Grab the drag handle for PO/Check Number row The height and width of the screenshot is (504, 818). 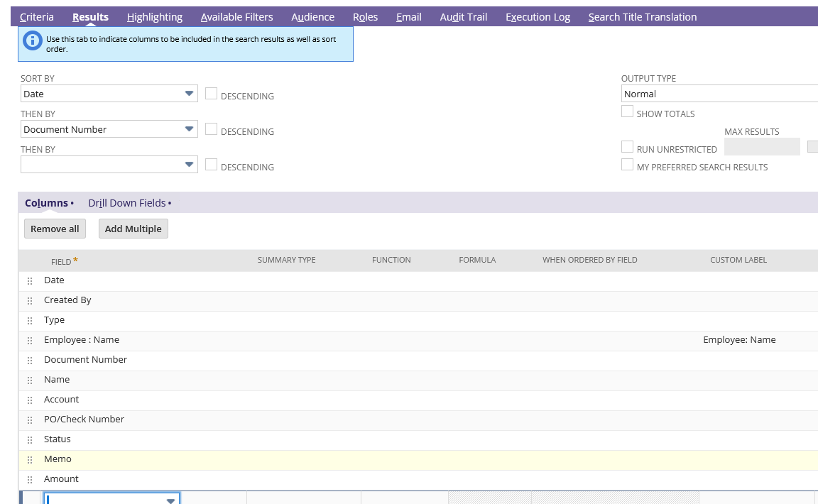[x=30, y=420]
